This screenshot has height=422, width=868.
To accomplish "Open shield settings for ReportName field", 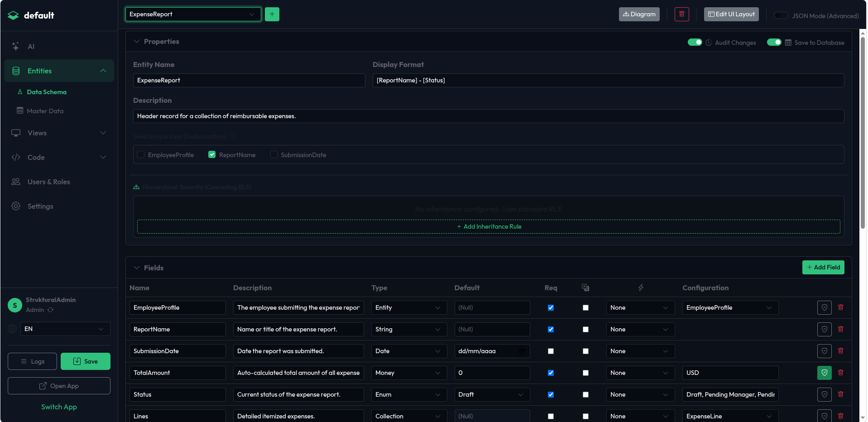I will [824, 329].
